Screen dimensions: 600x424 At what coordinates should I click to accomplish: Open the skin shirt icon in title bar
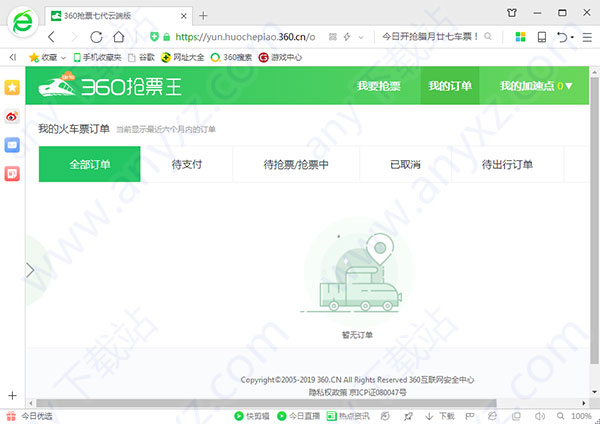[x=512, y=13]
